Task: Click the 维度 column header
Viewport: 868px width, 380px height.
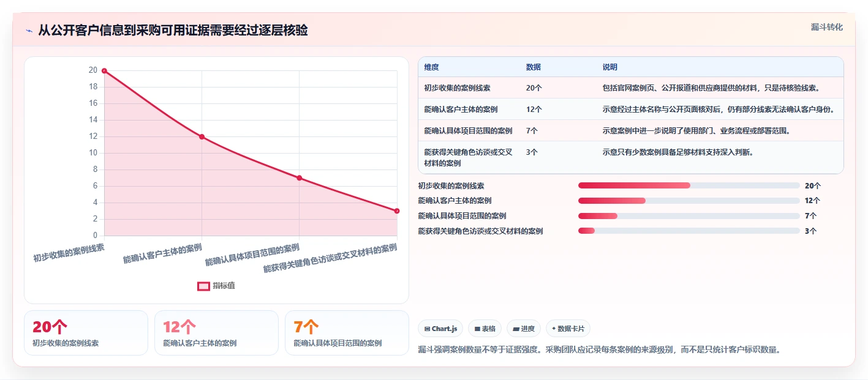Action: (431, 67)
